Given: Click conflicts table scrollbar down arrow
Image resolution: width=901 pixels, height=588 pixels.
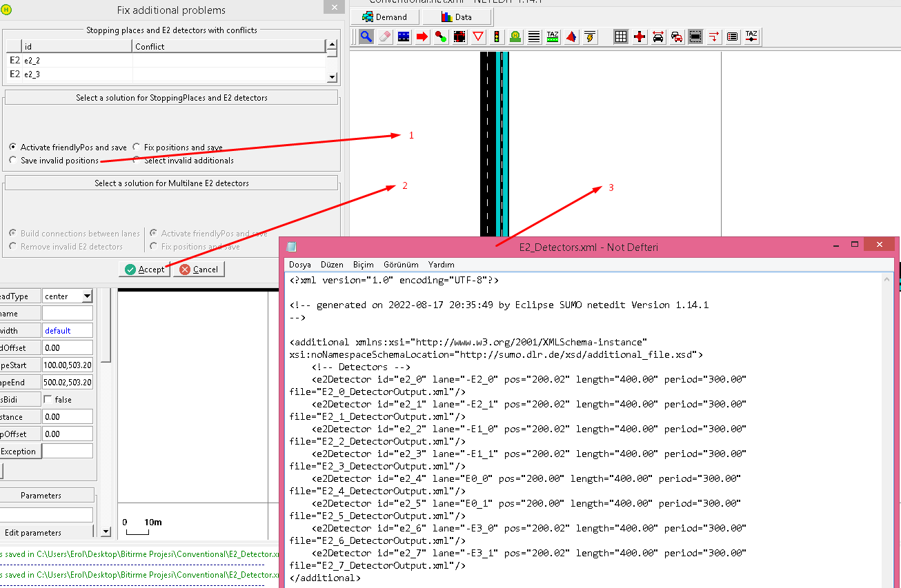Looking at the screenshot, I should tap(332, 78).
